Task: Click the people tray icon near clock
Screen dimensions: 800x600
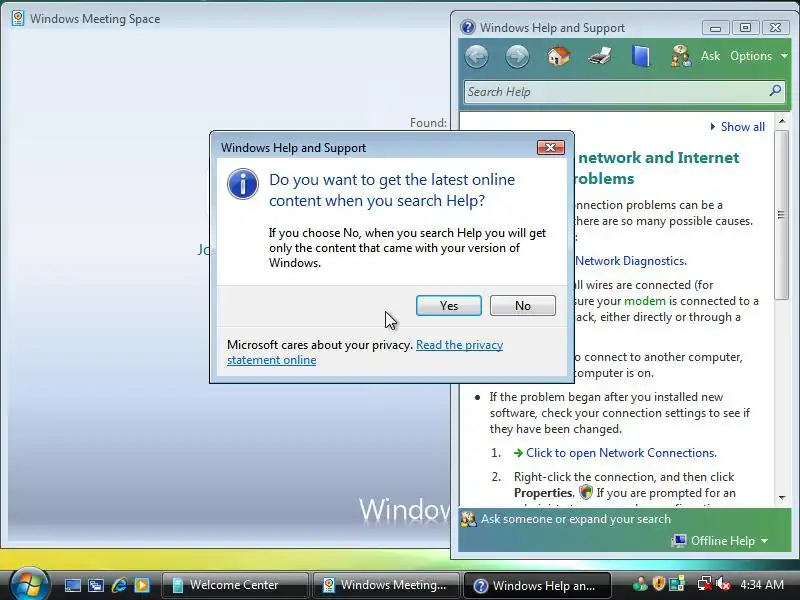Action: point(639,584)
